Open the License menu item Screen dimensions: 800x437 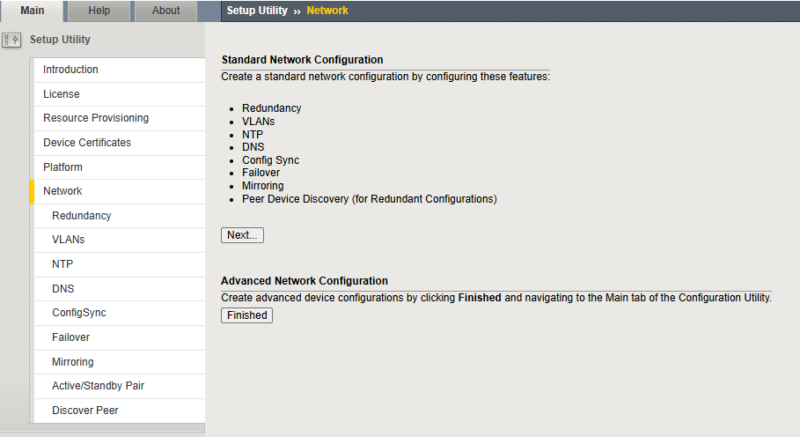[119, 94]
